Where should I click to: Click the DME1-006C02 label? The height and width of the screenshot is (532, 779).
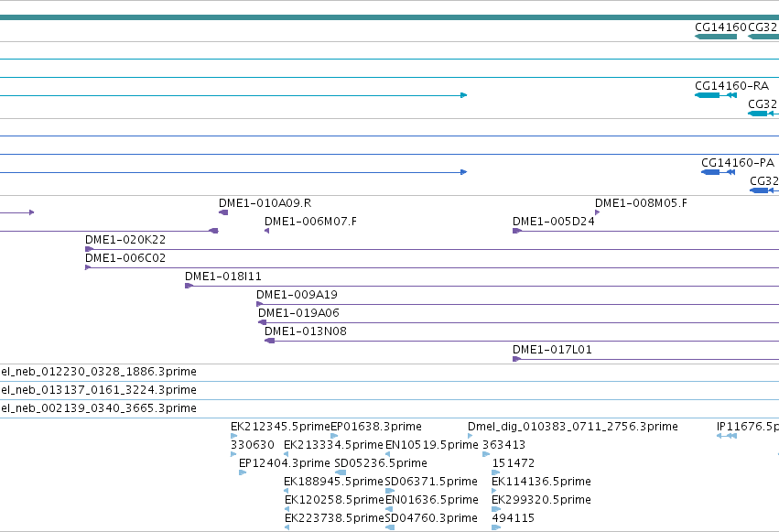[x=125, y=258]
